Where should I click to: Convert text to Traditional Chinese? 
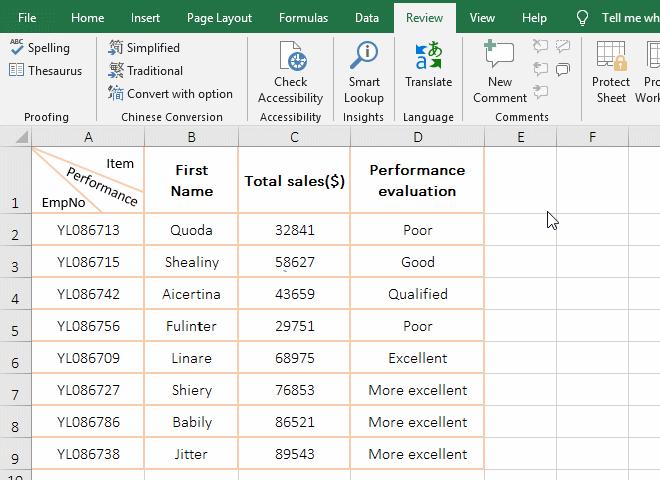tap(145, 71)
